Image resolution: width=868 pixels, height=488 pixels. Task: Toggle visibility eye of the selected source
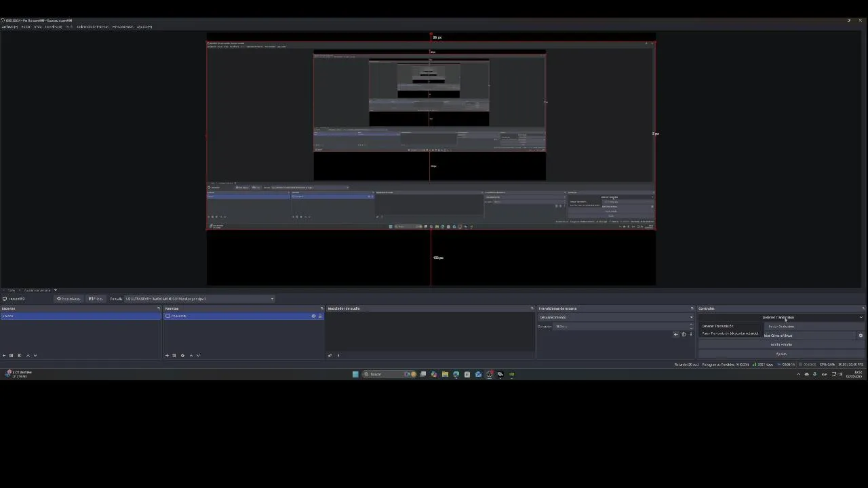313,316
